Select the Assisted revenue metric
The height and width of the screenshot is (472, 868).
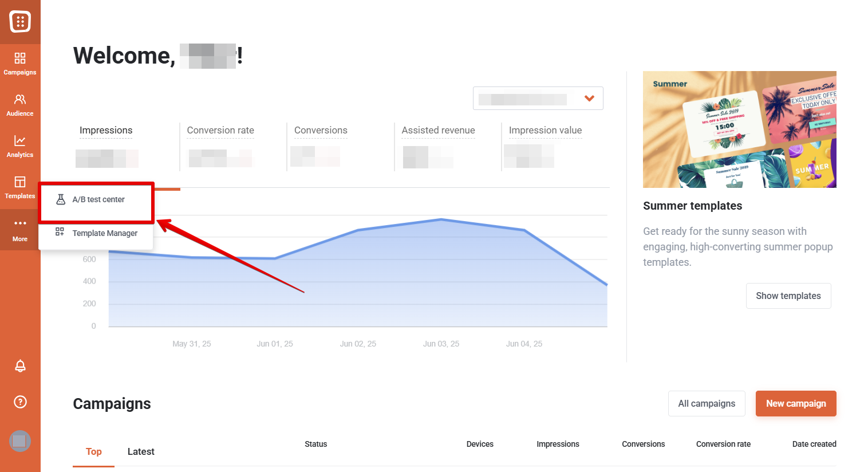438,131
